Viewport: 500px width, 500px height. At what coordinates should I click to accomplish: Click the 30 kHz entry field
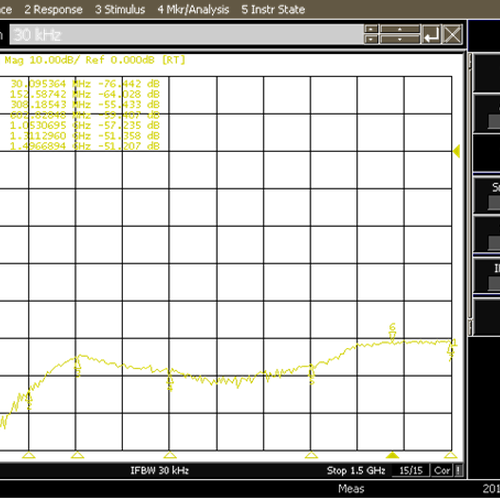(x=187, y=34)
